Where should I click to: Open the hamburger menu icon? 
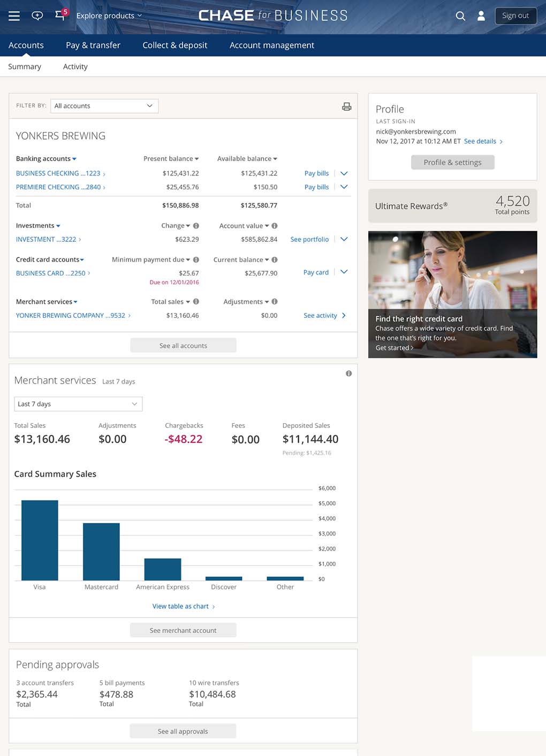[14, 16]
